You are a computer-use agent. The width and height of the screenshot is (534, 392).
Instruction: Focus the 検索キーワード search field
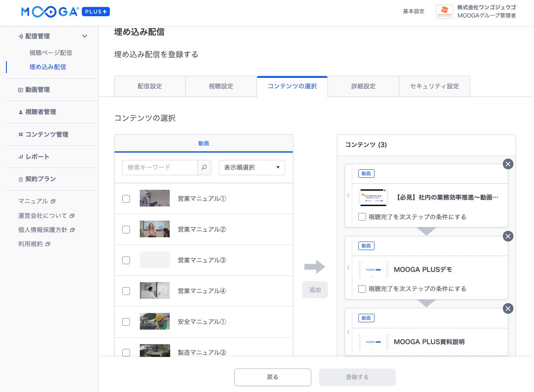pyautogui.click(x=160, y=168)
